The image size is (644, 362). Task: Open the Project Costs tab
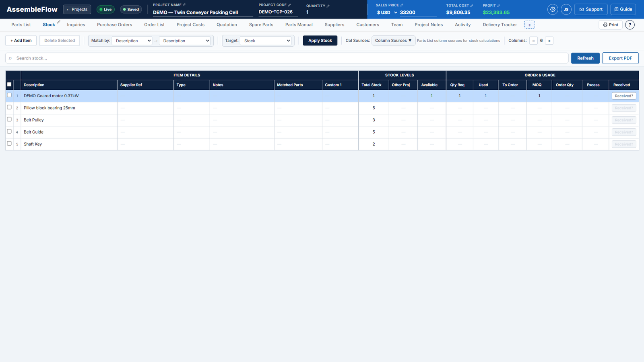click(190, 25)
